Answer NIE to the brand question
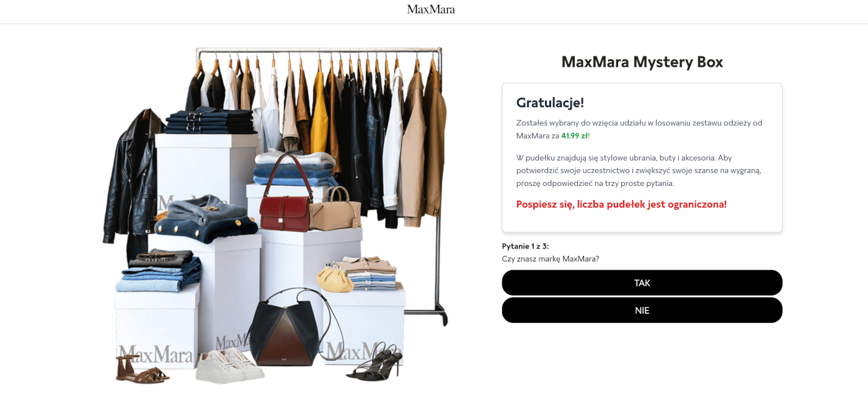 point(642,310)
